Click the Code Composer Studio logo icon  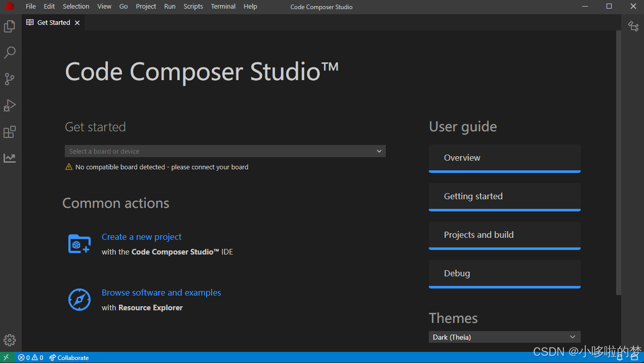[9, 7]
